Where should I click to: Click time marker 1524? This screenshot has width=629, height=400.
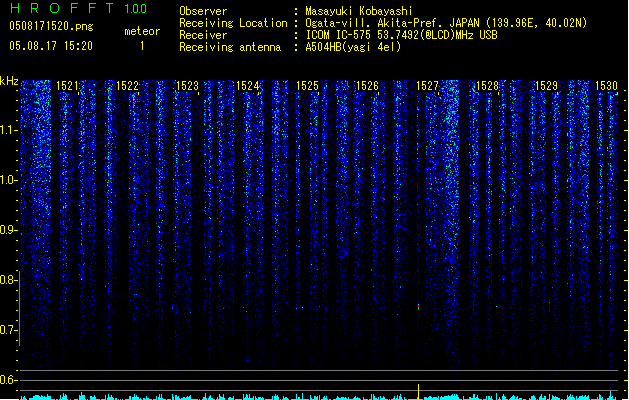pos(248,86)
